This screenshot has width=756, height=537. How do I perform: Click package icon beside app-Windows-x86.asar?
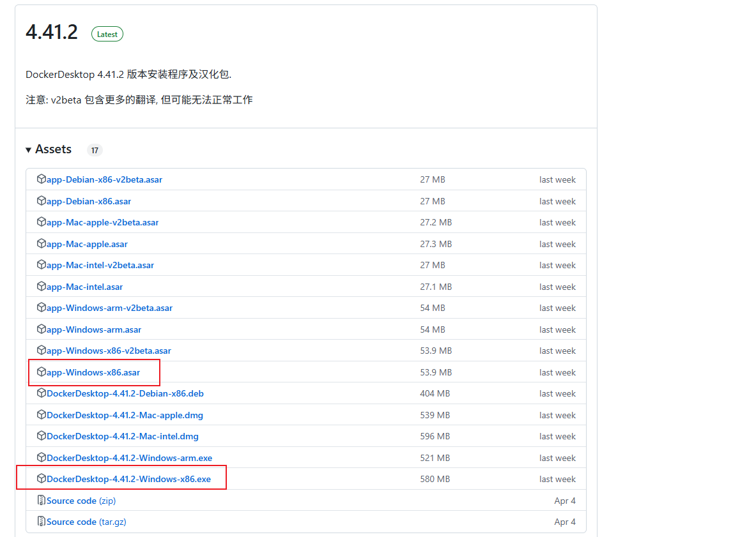point(42,372)
